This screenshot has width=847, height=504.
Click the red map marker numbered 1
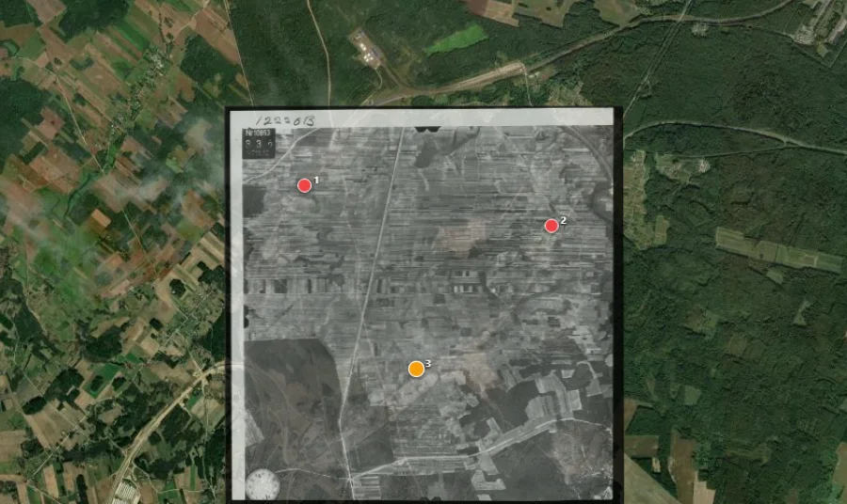point(304,185)
